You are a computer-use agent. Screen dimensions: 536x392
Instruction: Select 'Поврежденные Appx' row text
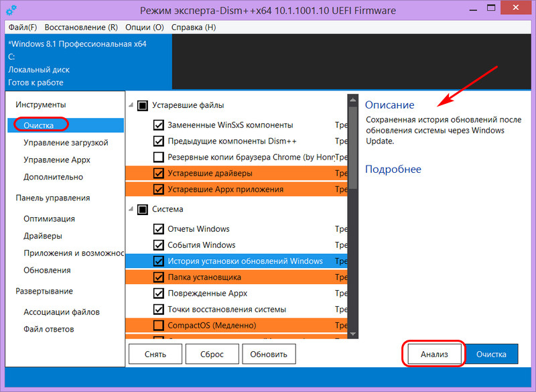(207, 293)
